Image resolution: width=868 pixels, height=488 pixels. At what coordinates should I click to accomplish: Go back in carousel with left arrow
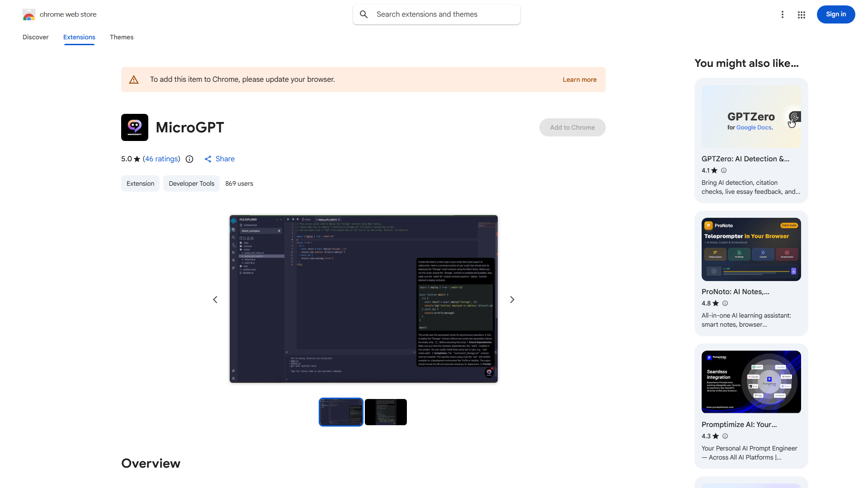click(x=215, y=299)
